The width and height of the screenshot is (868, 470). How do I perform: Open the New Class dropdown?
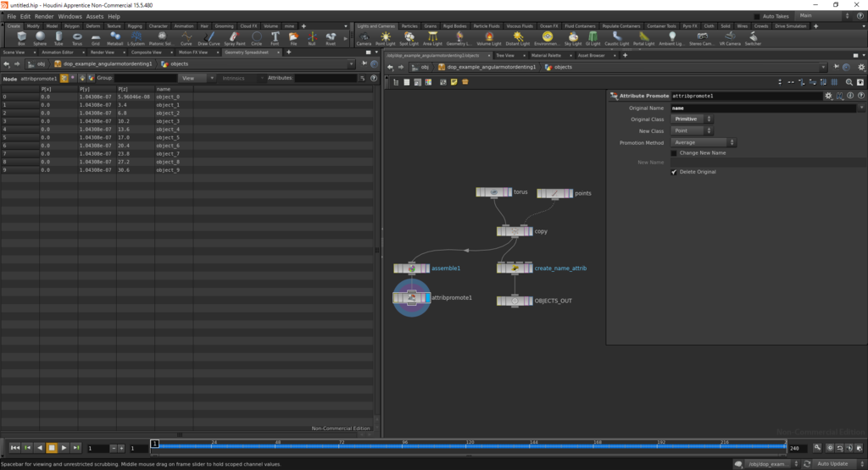[x=692, y=131]
